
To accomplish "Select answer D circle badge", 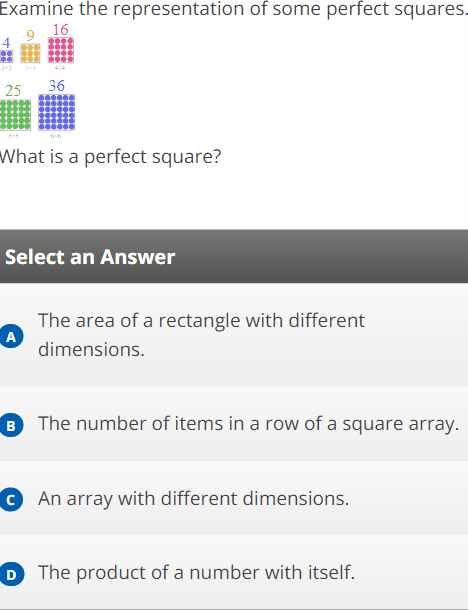I will click(11, 574).
